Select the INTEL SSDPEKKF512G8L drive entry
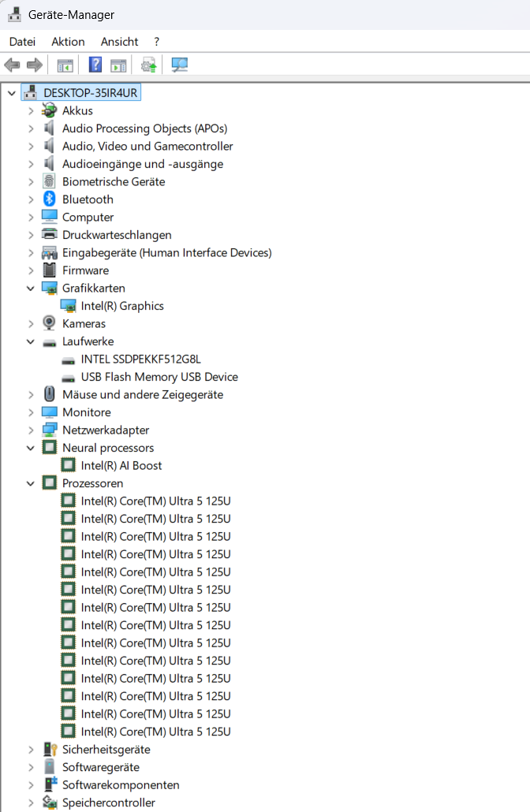Image resolution: width=530 pixels, height=812 pixels. [141, 359]
